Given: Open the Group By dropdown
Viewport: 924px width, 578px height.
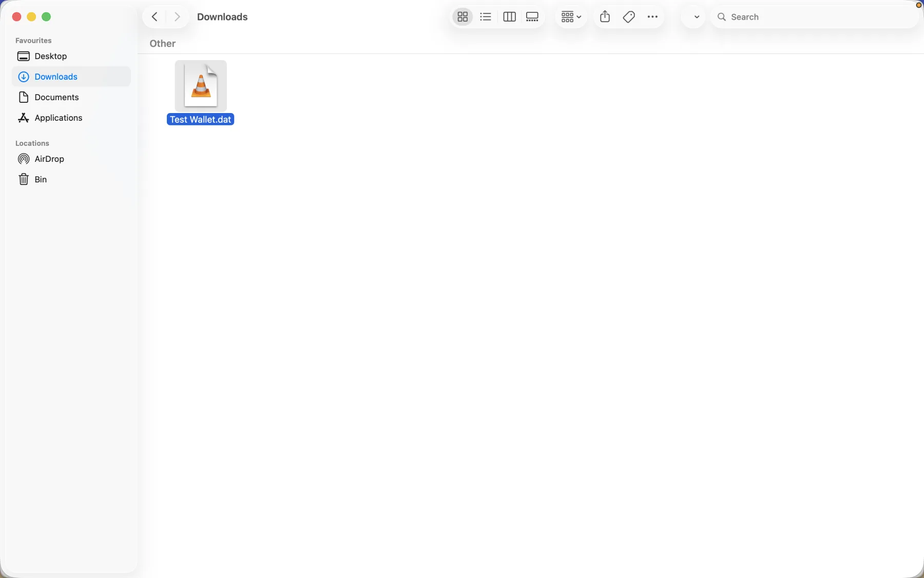Looking at the screenshot, I should (x=571, y=17).
